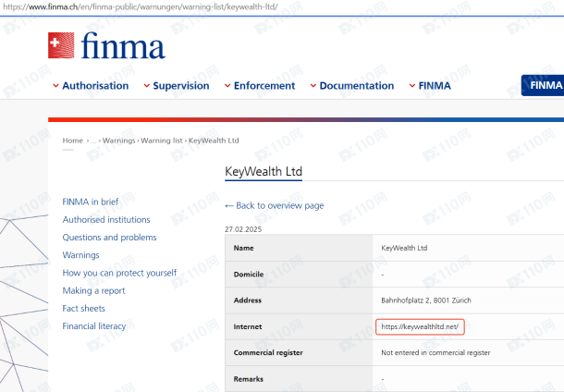Select Not entered in commercial register text
This screenshot has height=392, width=564.
[435, 353]
